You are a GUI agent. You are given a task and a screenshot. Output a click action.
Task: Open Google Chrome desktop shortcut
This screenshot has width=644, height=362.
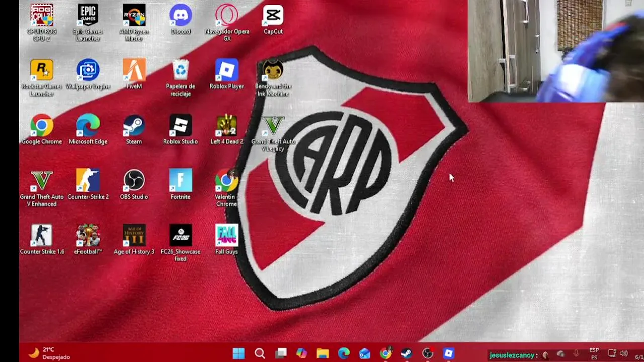coord(42,130)
